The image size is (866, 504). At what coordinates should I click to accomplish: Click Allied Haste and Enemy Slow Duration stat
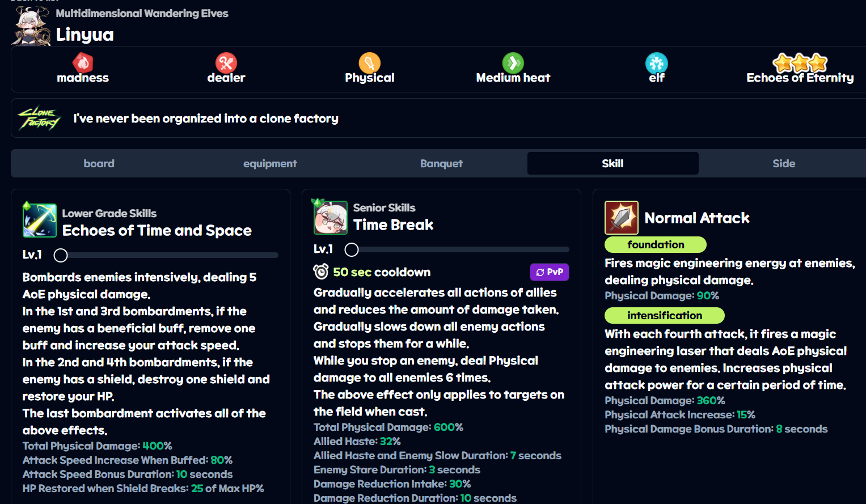click(x=437, y=456)
